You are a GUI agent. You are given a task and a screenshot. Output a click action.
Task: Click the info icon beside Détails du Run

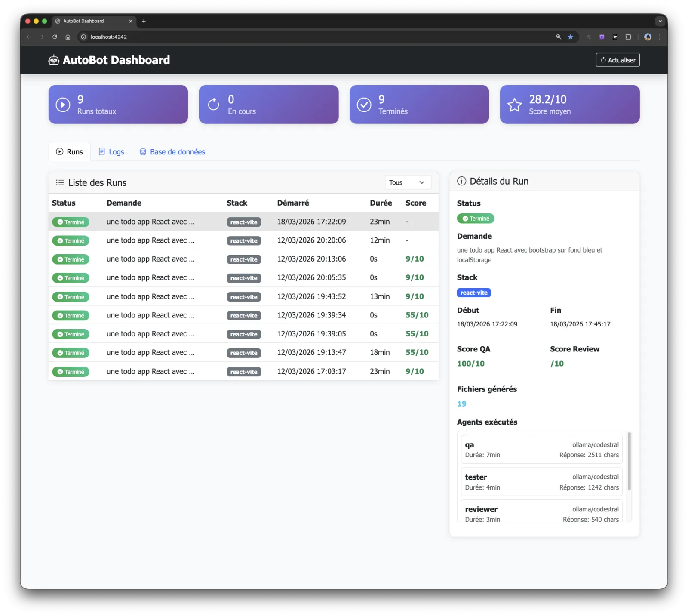point(461,181)
